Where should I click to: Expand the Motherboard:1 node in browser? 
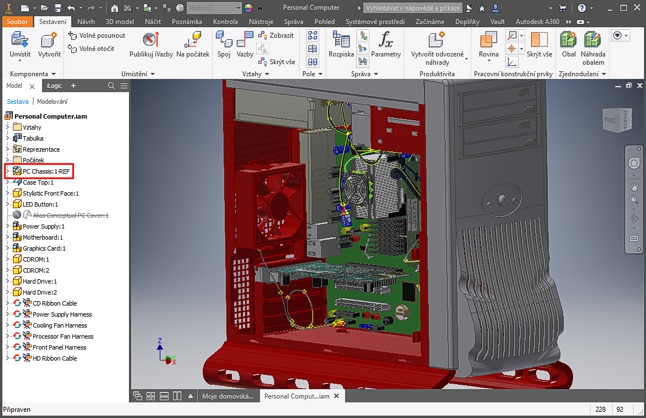7,237
